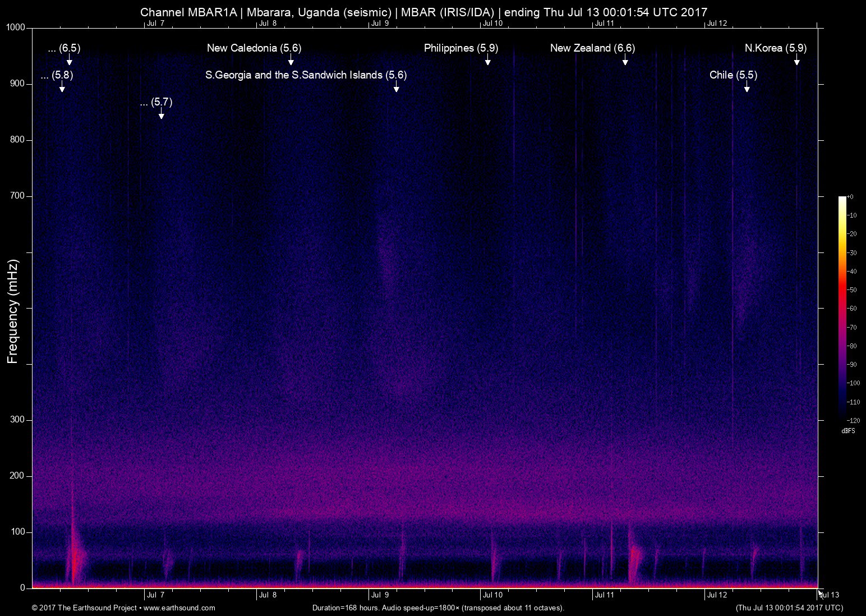This screenshot has height=616, width=866.
Task: Click the Philippines (5.9) event label
Action: point(460,48)
